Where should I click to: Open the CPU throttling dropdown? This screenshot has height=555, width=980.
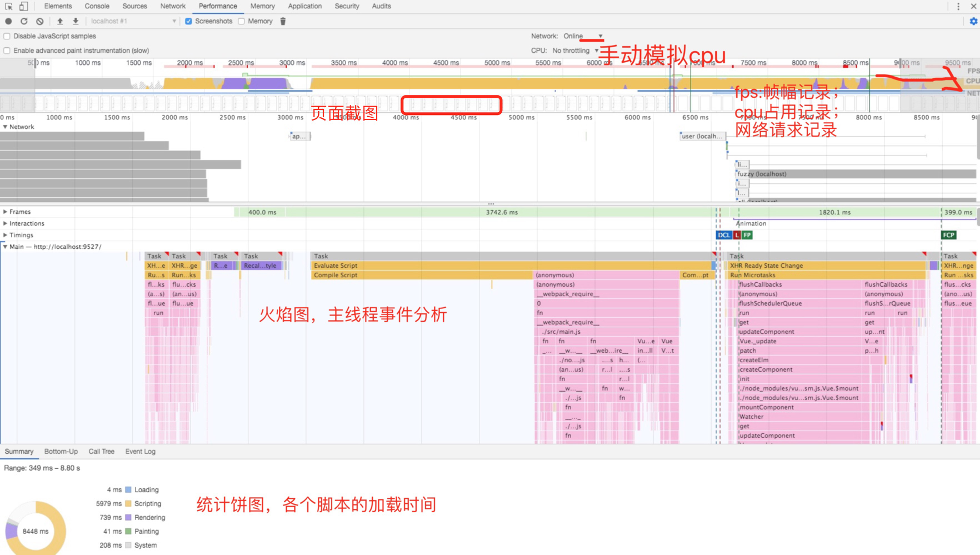pyautogui.click(x=576, y=51)
